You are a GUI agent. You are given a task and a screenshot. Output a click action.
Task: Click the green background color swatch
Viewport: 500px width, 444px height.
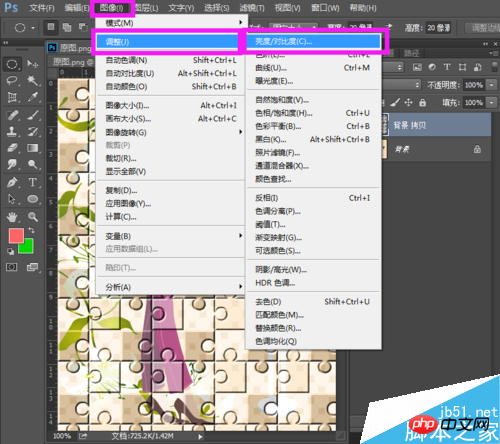click(x=27, y=248)
